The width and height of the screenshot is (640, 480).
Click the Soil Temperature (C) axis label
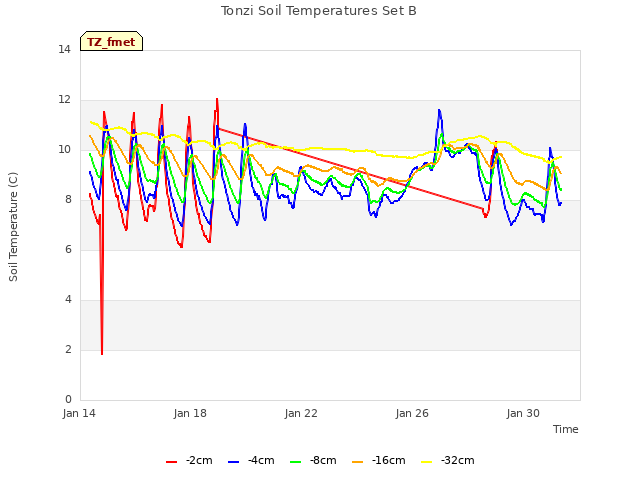click(13, 227)
